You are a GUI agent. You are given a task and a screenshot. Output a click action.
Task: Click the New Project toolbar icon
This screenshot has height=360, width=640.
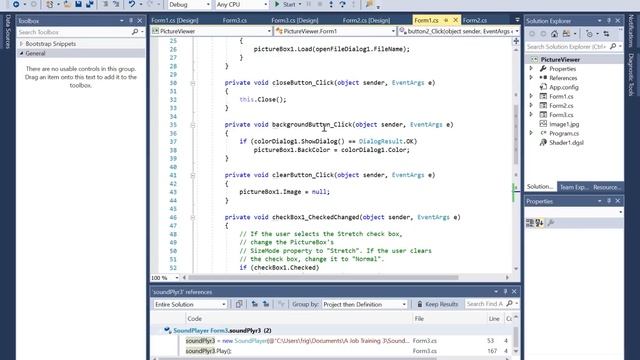tap(50, 4)
